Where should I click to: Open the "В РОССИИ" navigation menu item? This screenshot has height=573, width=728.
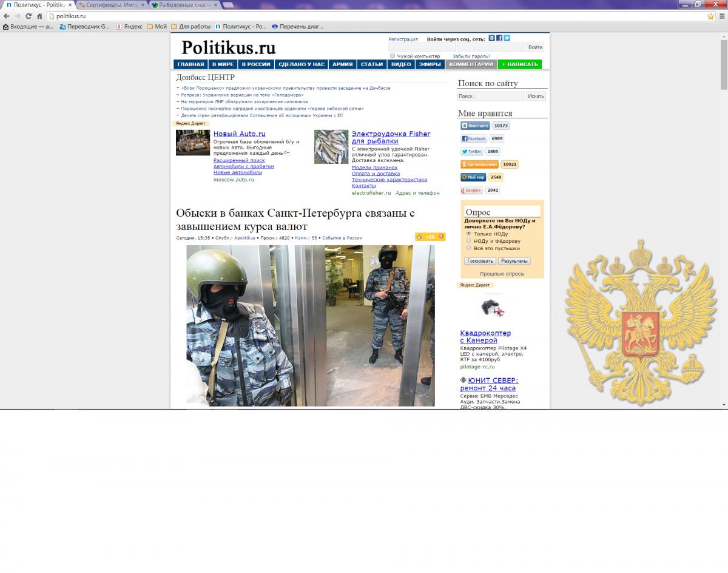255,64
